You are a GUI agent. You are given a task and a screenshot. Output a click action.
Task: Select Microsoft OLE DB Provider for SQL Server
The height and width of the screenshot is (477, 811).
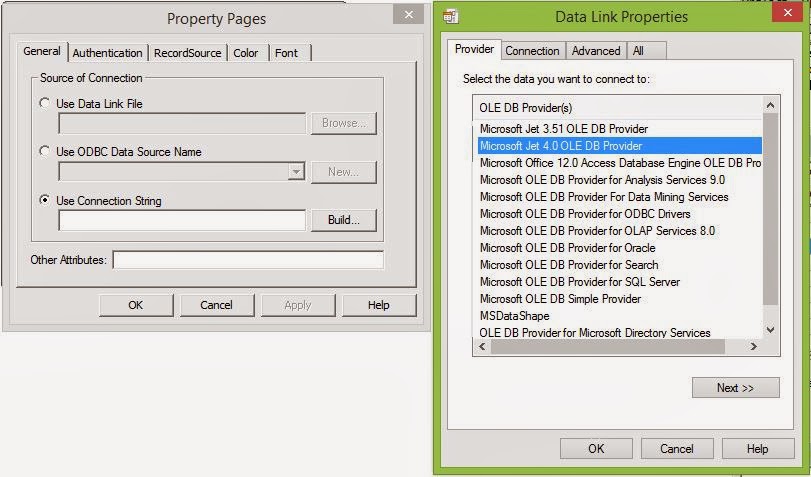[x=620, y=282]
